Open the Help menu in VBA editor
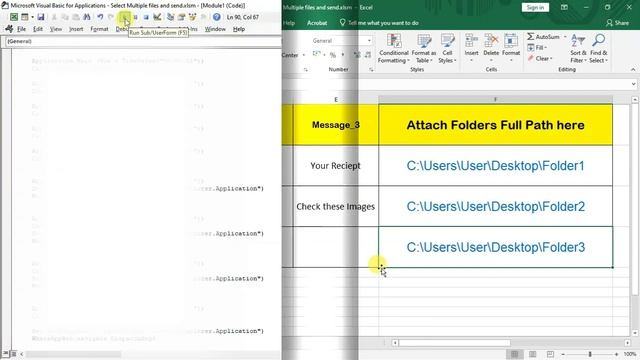 tap(239, 29)
